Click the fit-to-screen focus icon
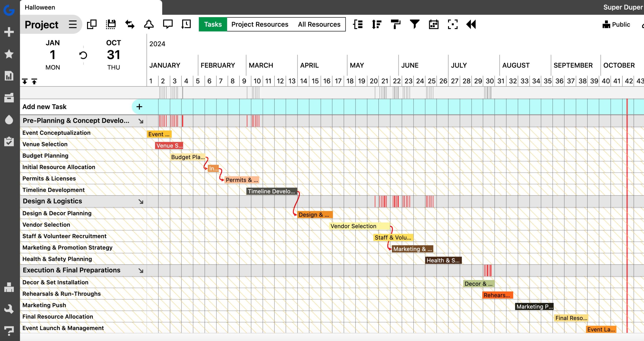The image size is (644, 341). coord(453,24)
